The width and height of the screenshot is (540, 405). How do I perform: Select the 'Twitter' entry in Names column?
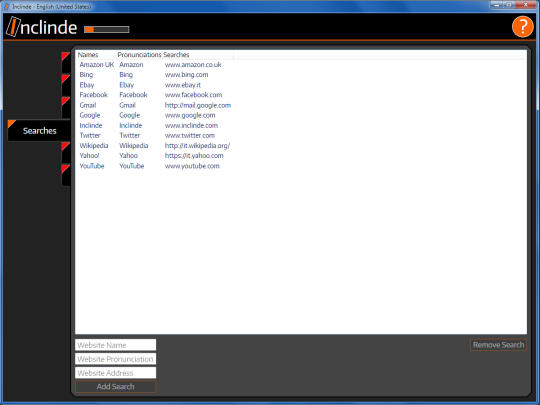(90, 135)
